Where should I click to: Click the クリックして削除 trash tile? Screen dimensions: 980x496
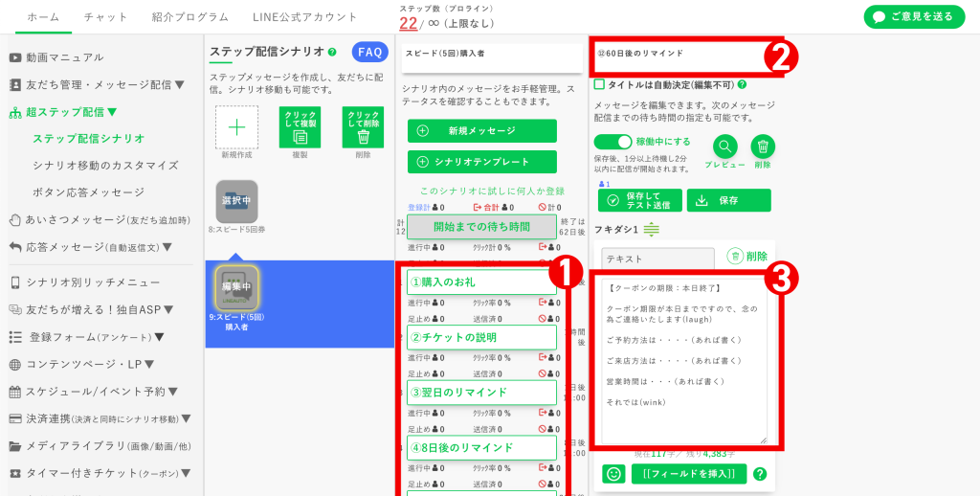[x=363, y=127]
